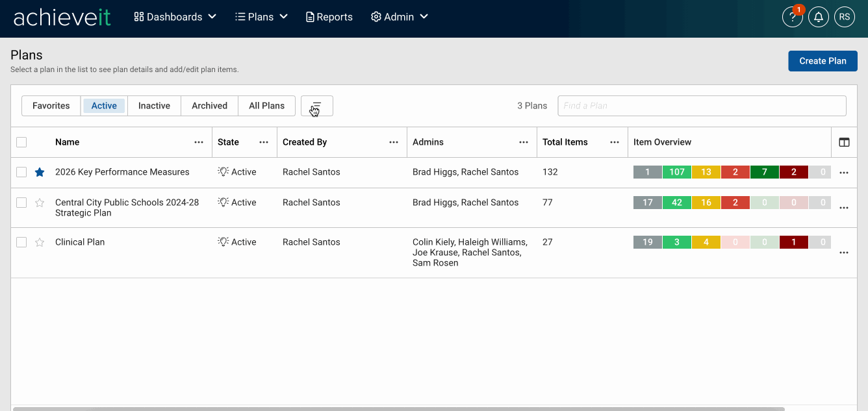This screenshot has height=411, width=868.
Task: Favorite the Central City Public Schools plan star
Action: (40, 203)
